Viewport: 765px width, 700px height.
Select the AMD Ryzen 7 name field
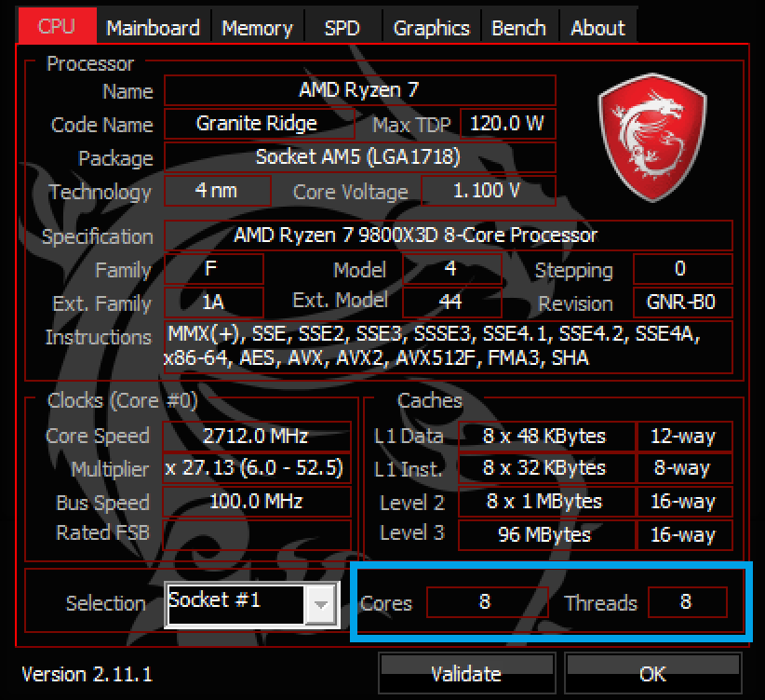pyautogui.click(x=360, y=90)
